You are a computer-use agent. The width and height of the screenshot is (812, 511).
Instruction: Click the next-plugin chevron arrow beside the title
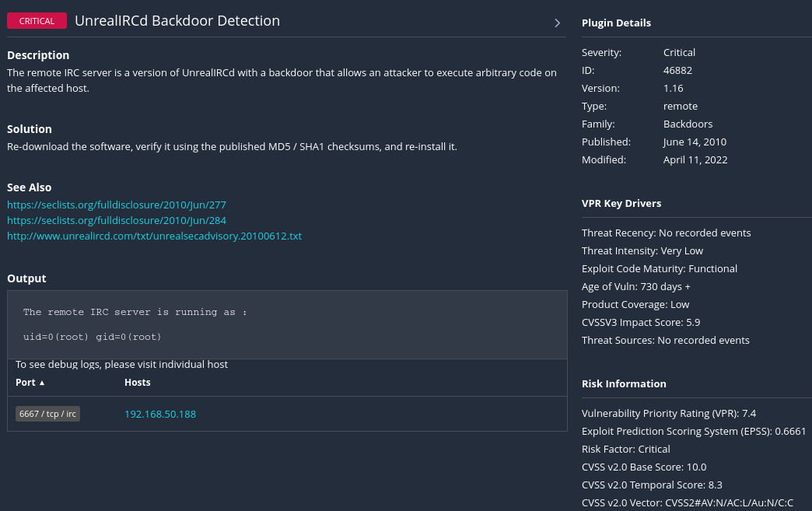557,23
